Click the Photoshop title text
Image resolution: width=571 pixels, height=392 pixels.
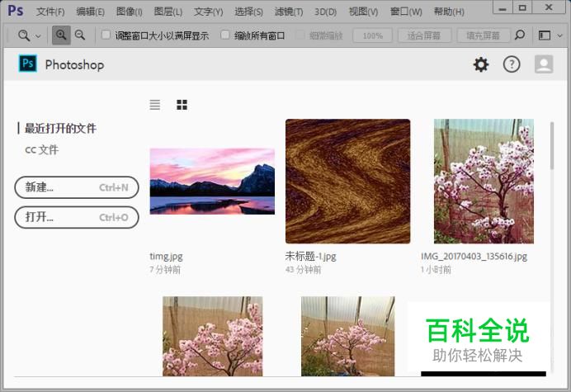tap(74, 65)
